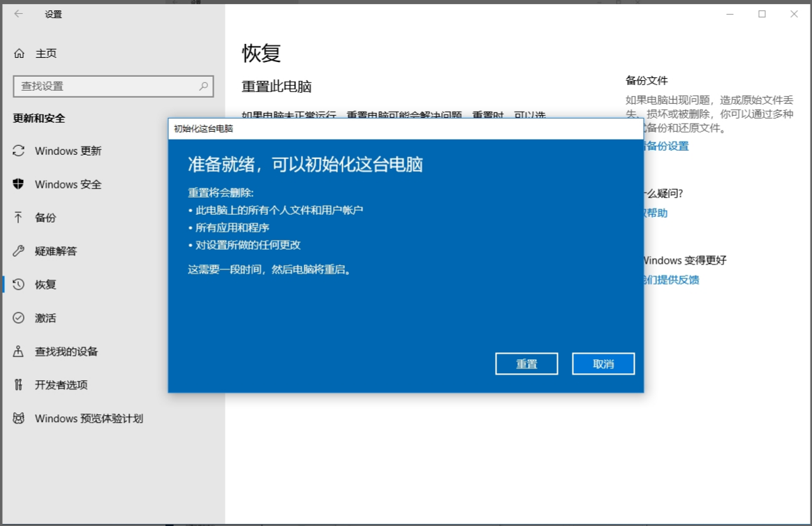Confirm reset by clicking 重置
812x526 pixels.
526,363
